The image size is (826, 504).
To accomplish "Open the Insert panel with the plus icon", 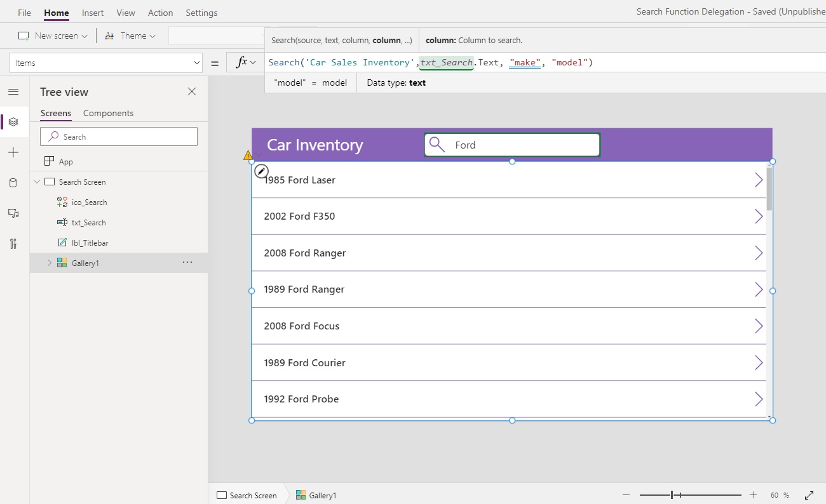I will (13, 152).
